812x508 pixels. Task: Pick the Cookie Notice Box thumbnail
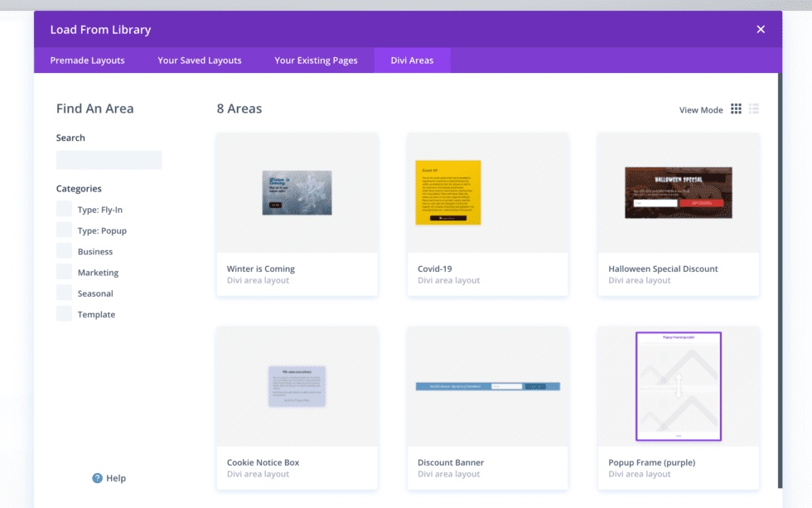pyautogui.click(x=297, y=386)
